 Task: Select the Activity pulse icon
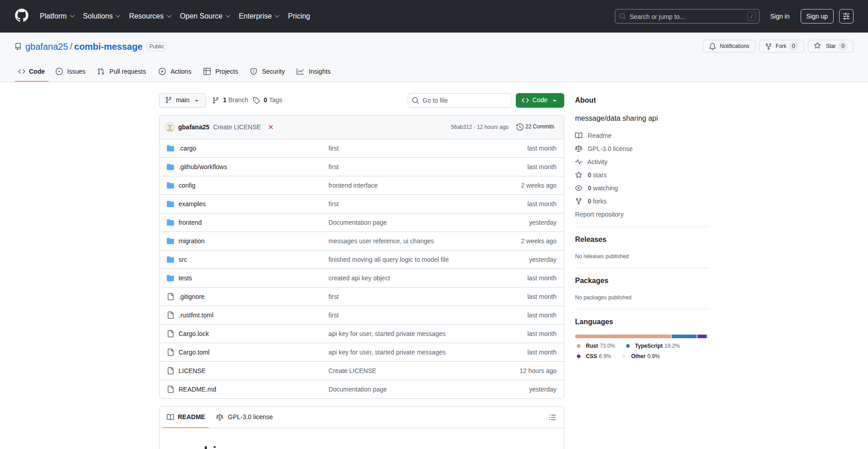[x=579, y=162]
